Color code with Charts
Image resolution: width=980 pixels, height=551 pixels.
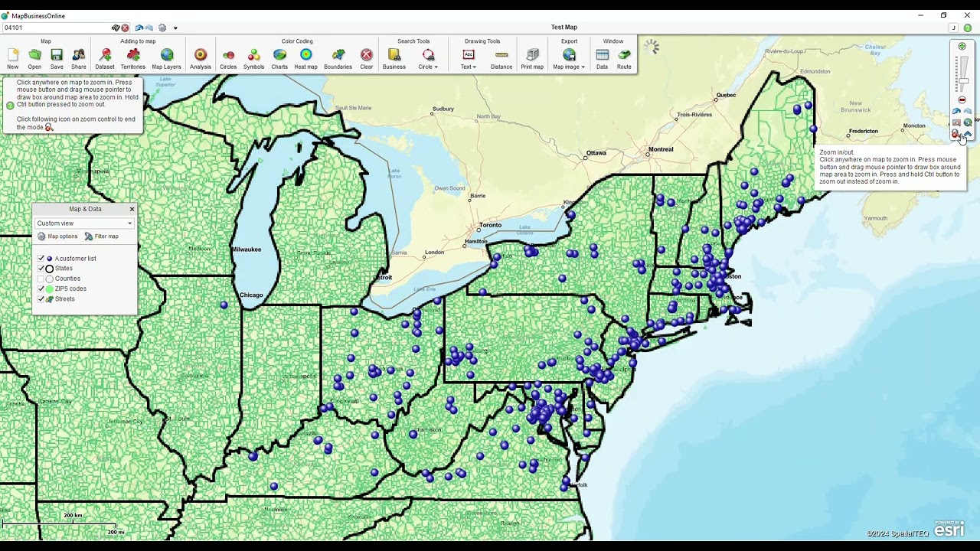(279, 59)
